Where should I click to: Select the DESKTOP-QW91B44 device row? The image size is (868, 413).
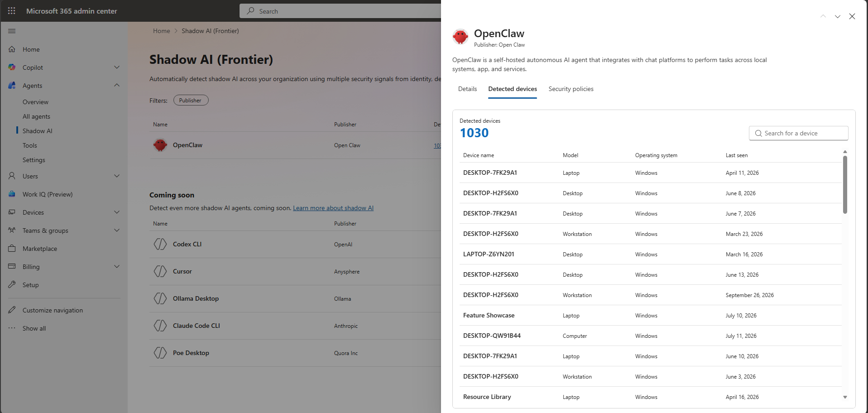coord(651,336)
